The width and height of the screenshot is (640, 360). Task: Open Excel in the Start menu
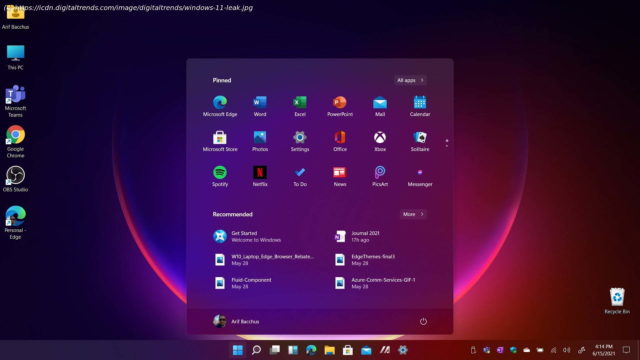point(300,105)
